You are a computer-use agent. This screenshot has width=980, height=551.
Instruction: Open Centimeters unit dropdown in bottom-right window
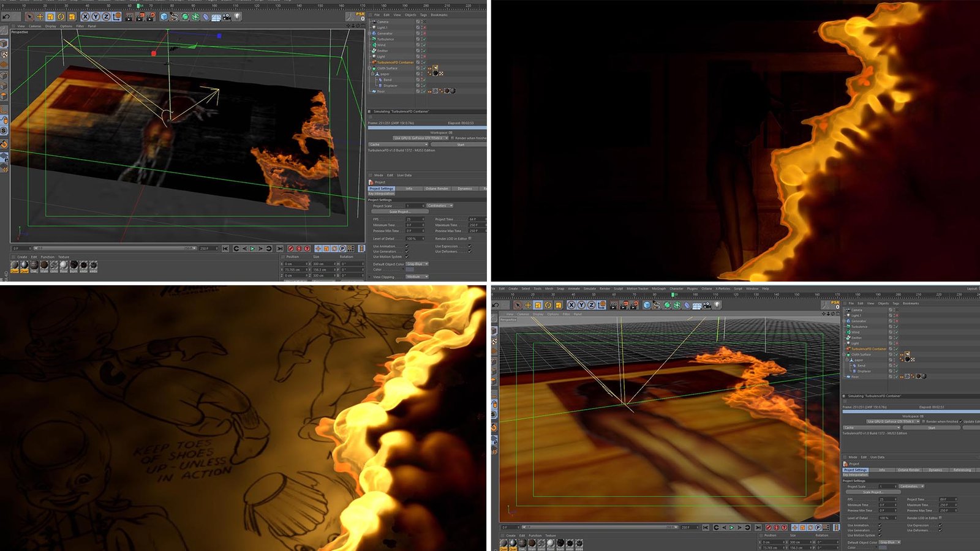point(911,487)
